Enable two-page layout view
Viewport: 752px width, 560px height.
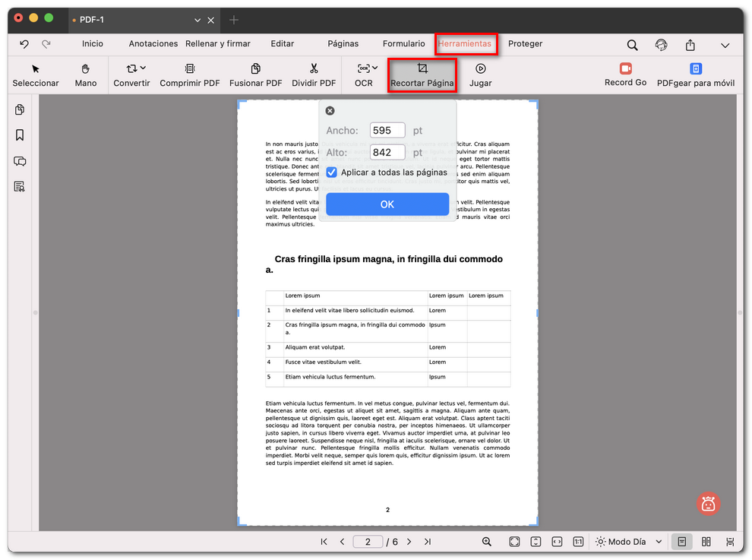pyautogui.click(x=706, y=541)
